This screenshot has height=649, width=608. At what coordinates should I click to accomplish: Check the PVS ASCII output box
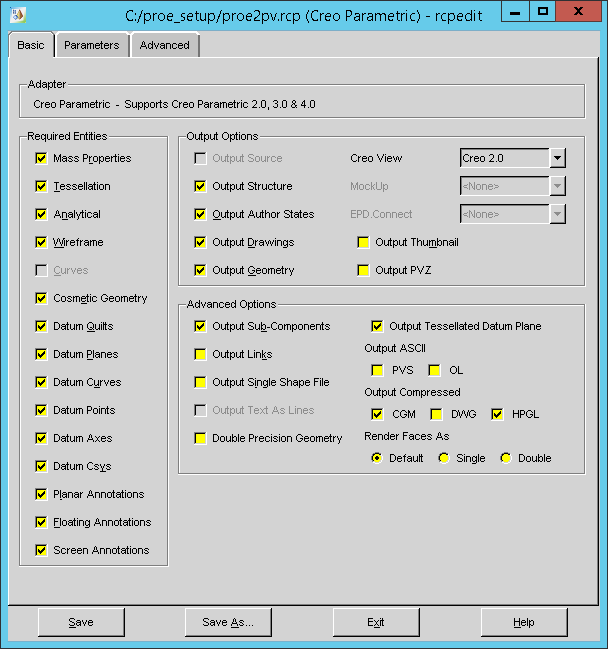click(377, 370)
